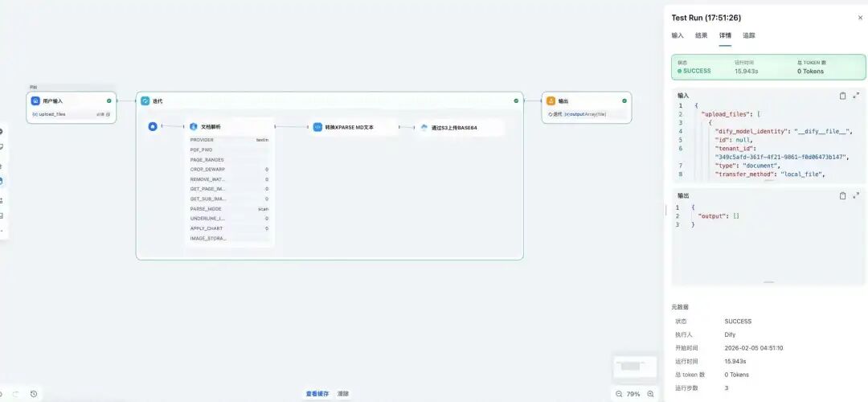This screenshot has width=868, height=402.
Task: Click the 用户输入 start node icon
Action: (35, 101)
